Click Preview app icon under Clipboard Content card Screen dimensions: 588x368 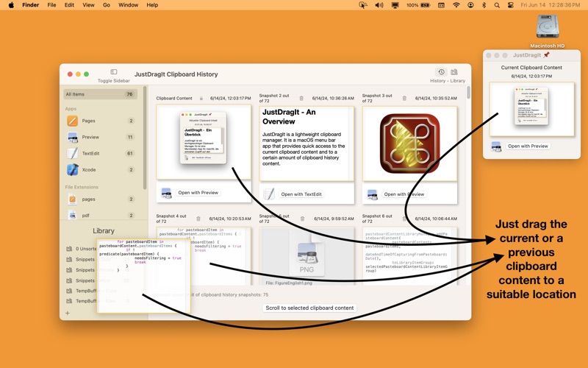click(166, 193)
